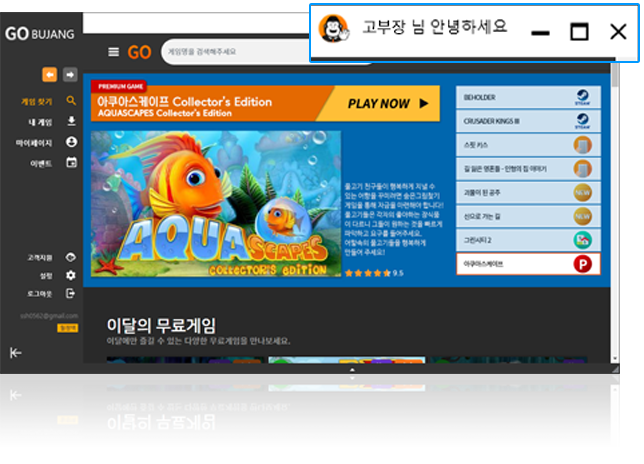Collapse the sidebar with bottom arrow icon
The image size is (644, 464).
(x=16, y=353)
